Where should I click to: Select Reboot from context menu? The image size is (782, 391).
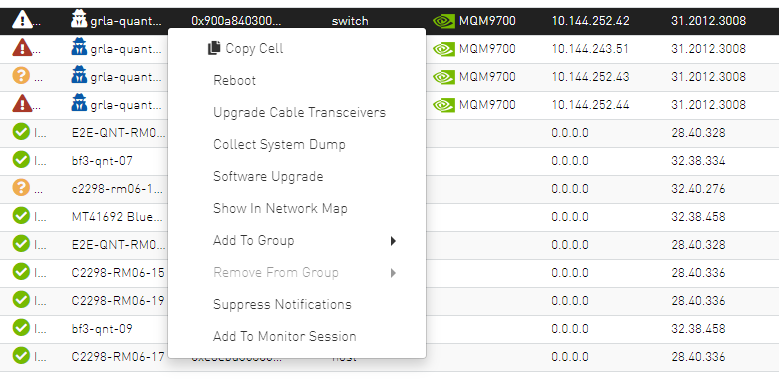click(x=234, y=80)
